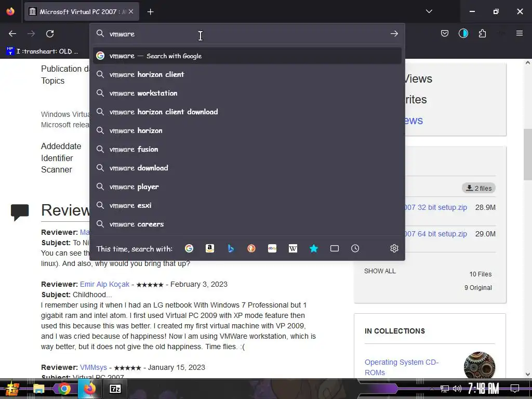This screenshot has width=532, height=399.
Task: Search this time with Google icon
Action: pyautogui.click(x=189, y=248)
